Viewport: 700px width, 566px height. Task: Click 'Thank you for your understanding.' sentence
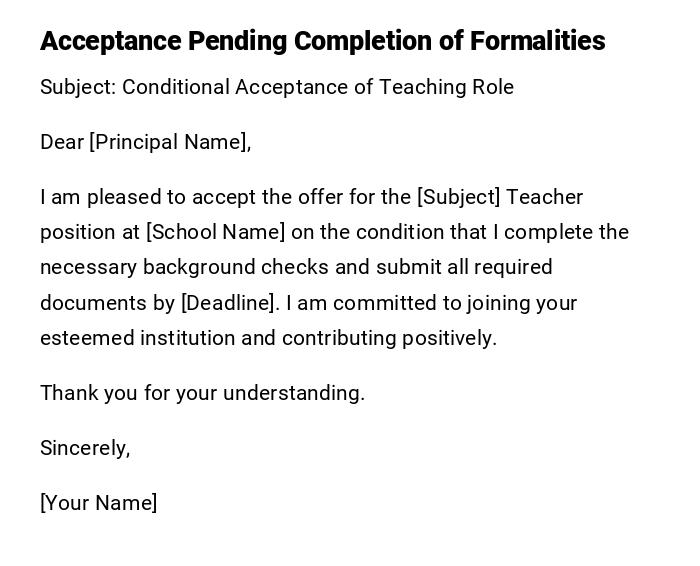pyautogui.click(x=202, y=393)
